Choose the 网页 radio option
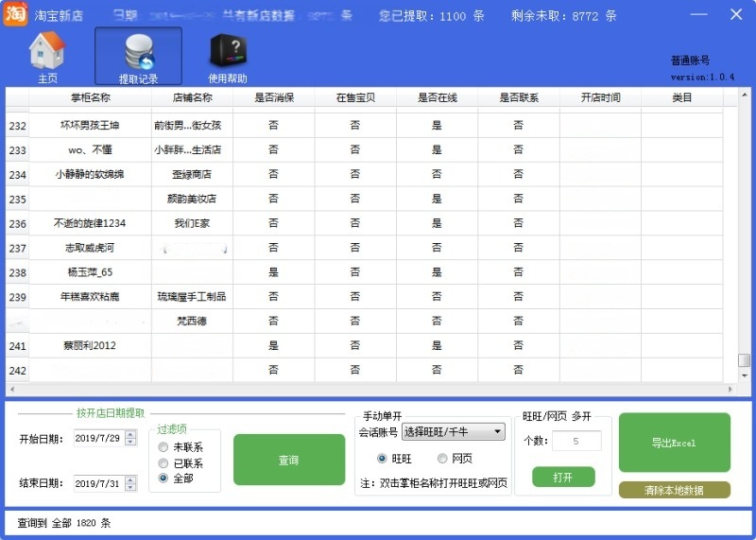756x540 pixels. click(x=442, y=459)
